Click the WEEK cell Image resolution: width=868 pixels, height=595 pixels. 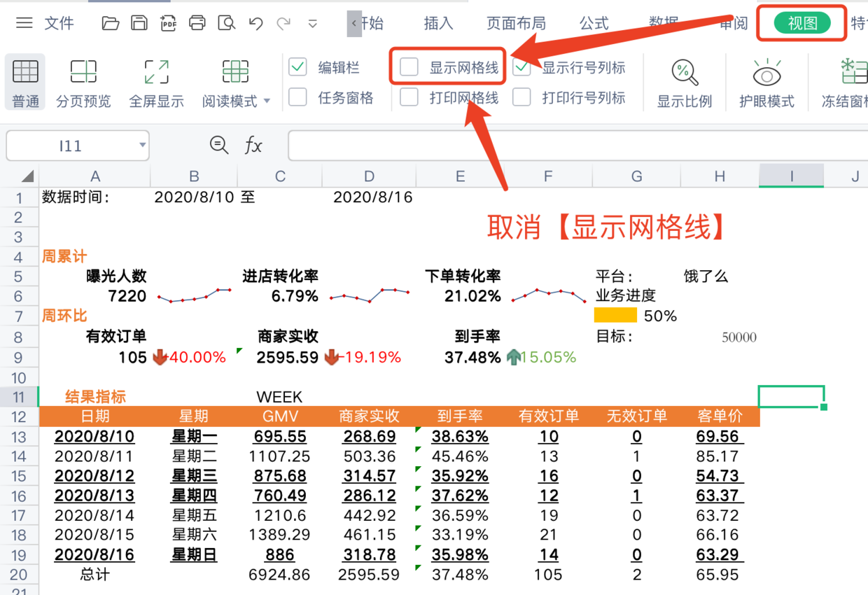click(279, 397)
